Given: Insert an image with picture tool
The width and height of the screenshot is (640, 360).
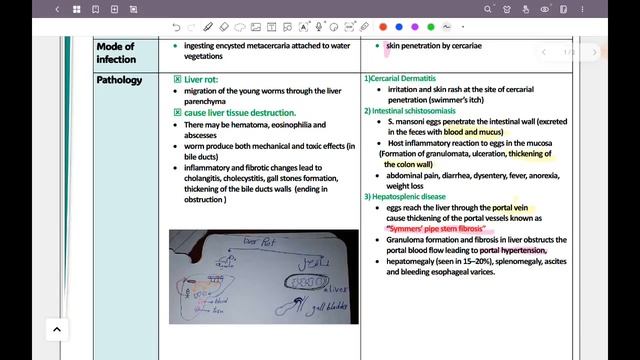Looking at the screenshot, I should coord(256,27).
